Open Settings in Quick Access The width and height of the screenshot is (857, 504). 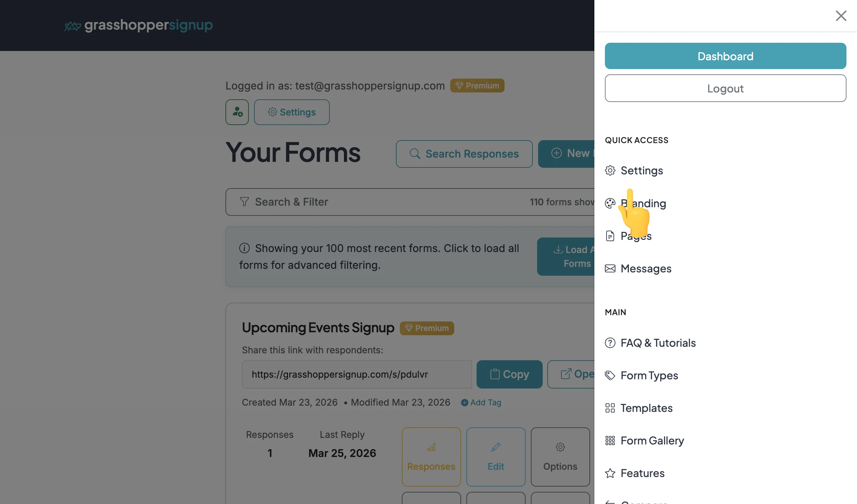(x=641, y=171)
